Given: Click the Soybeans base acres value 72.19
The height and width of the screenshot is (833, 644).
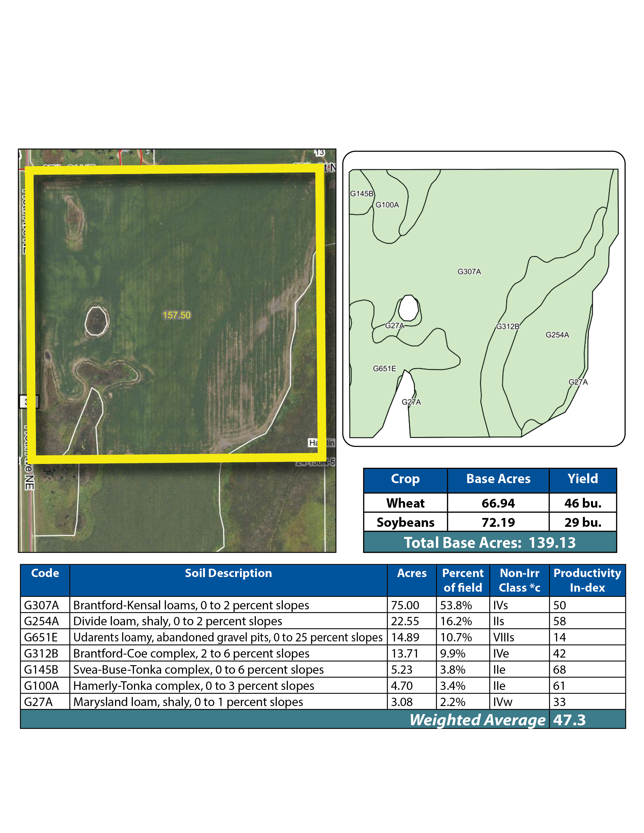Looking at the screenshot, I should 498,522.
